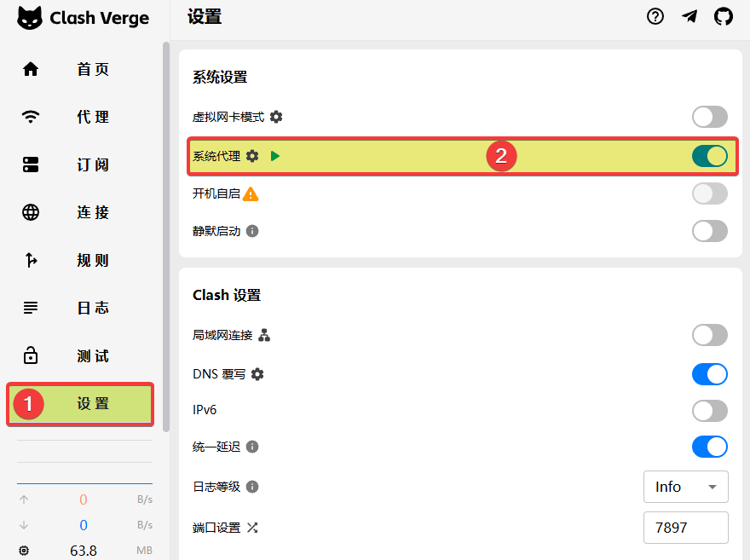
Task: Open the help documentation icon
Action: (x=655, y=17)
